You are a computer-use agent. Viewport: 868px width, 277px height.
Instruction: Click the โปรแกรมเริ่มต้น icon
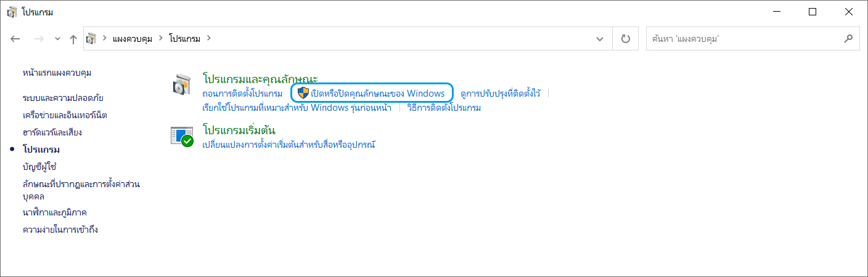click(182, 137)
